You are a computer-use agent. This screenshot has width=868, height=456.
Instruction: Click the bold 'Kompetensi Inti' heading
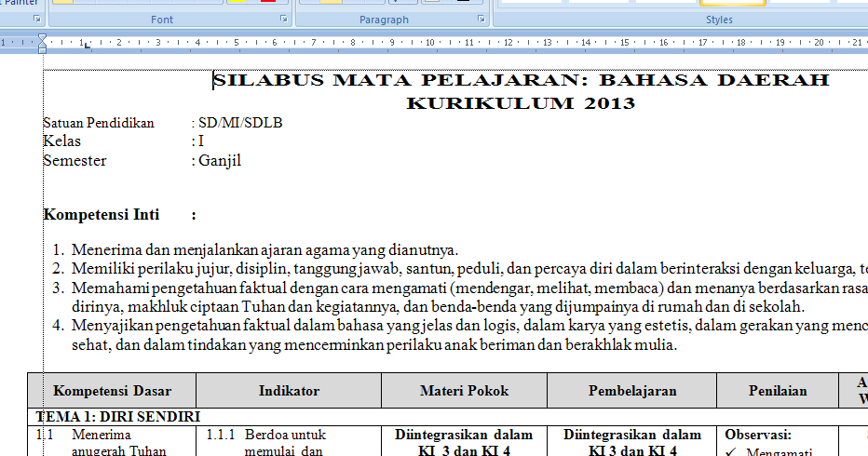102,214
